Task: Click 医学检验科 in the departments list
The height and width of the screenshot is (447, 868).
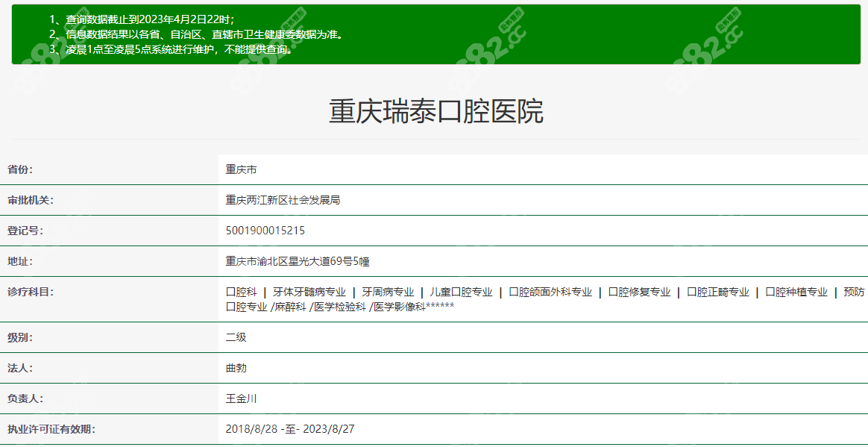Action: pos(340,307)
